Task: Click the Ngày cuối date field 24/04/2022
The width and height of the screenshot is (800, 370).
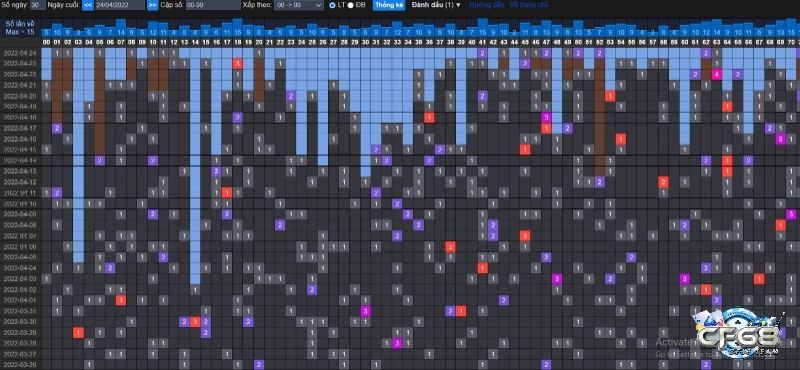Action: tap(120, 5)
